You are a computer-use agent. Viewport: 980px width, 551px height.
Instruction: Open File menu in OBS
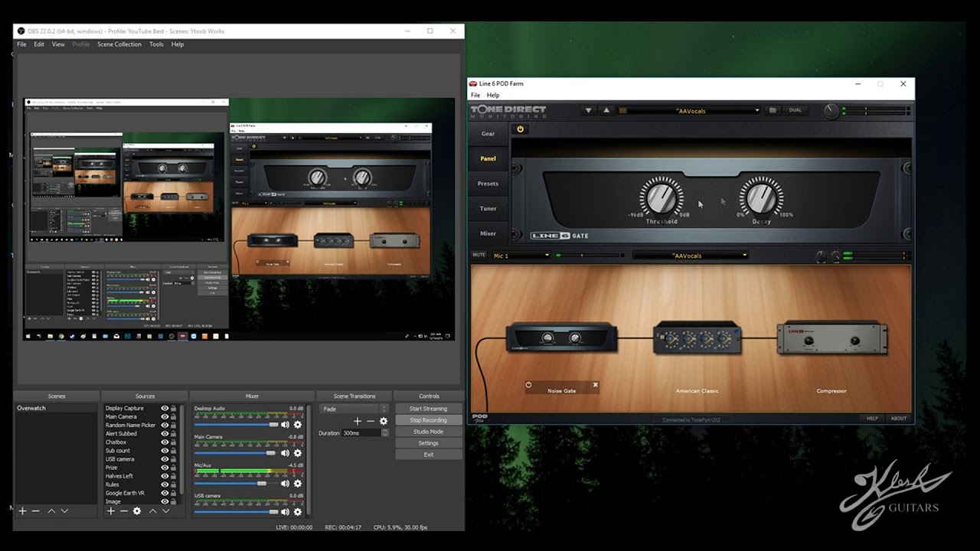pos(21,44)
